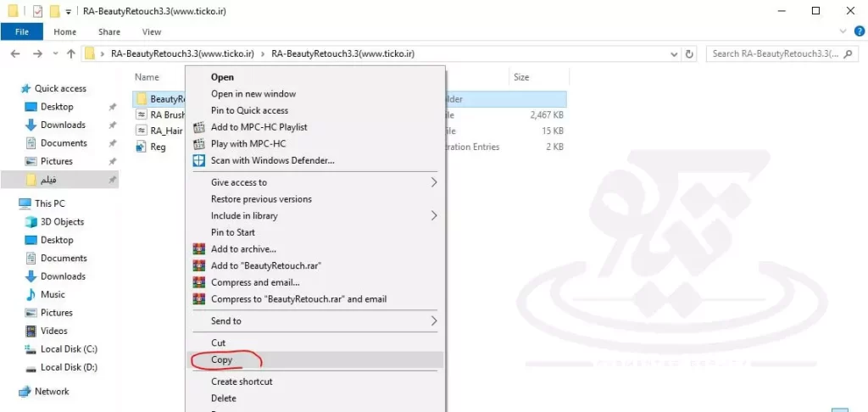This screenshot has height=412, width=868.
Task: Click the Up one level arrow
Action: click(x=70, y=53)
